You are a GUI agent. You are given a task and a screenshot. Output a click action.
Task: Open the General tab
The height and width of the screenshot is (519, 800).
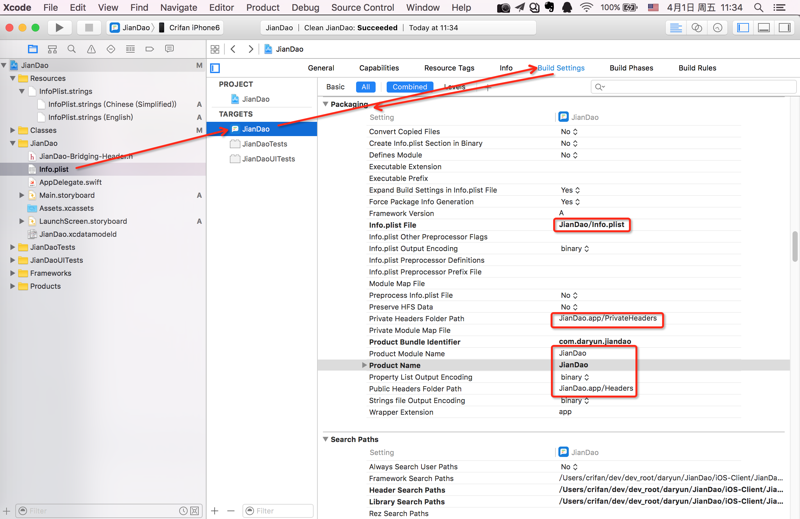pyautogui.click(x=321, y=68)
